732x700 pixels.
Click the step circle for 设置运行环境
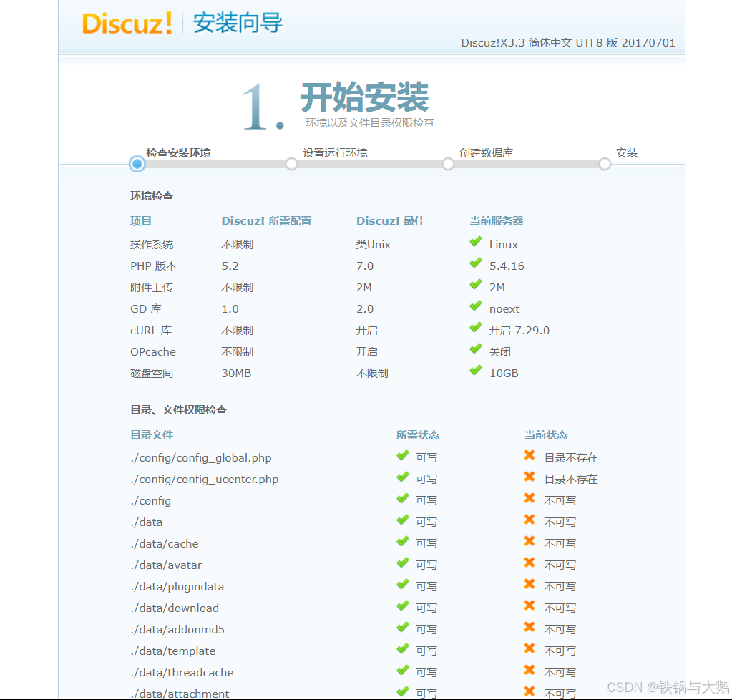coord(291,164)
